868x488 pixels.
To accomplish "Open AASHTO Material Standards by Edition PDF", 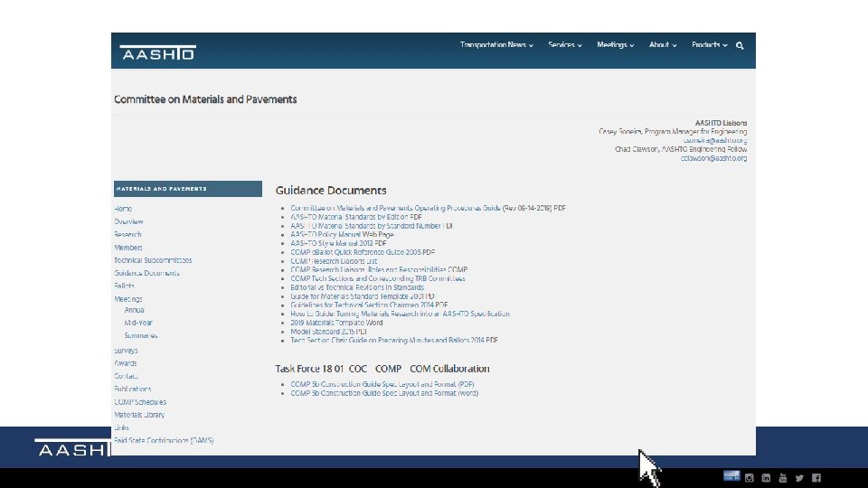I will click(356, 217).
